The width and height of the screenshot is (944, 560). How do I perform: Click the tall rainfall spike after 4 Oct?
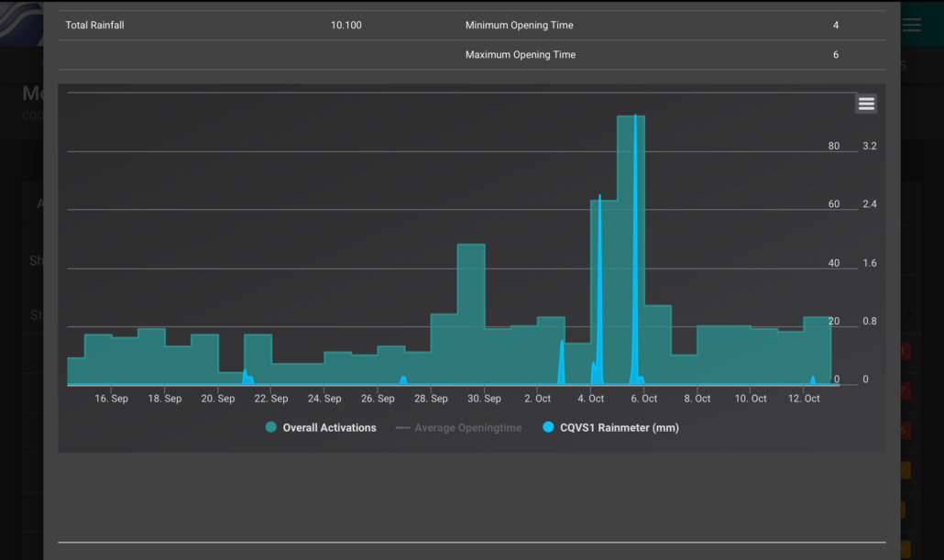[599, 275]
